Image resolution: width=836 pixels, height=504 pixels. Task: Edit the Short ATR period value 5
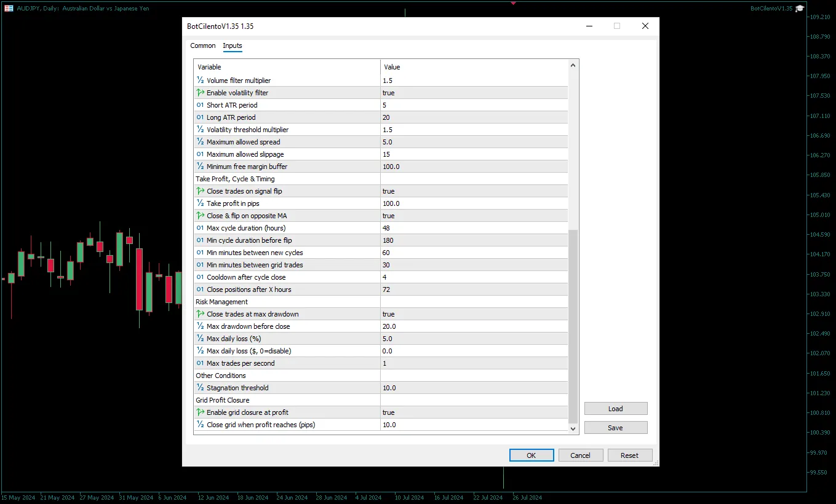coord(474,105)
